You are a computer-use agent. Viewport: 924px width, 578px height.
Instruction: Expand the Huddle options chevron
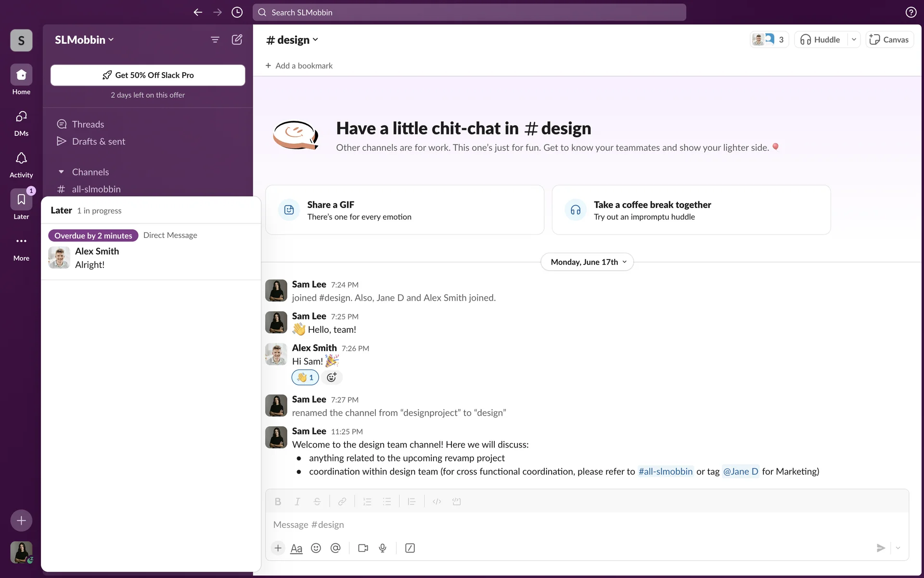[x=854, y=39]
